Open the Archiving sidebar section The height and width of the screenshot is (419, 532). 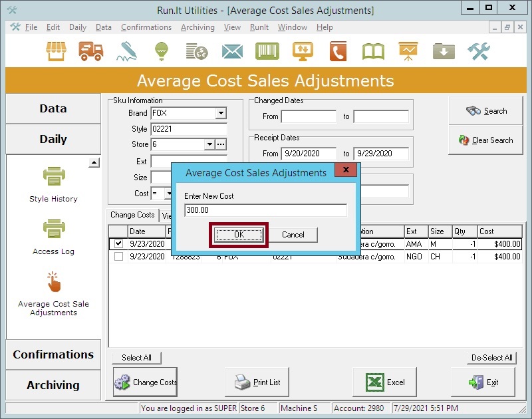coord(53,385)
